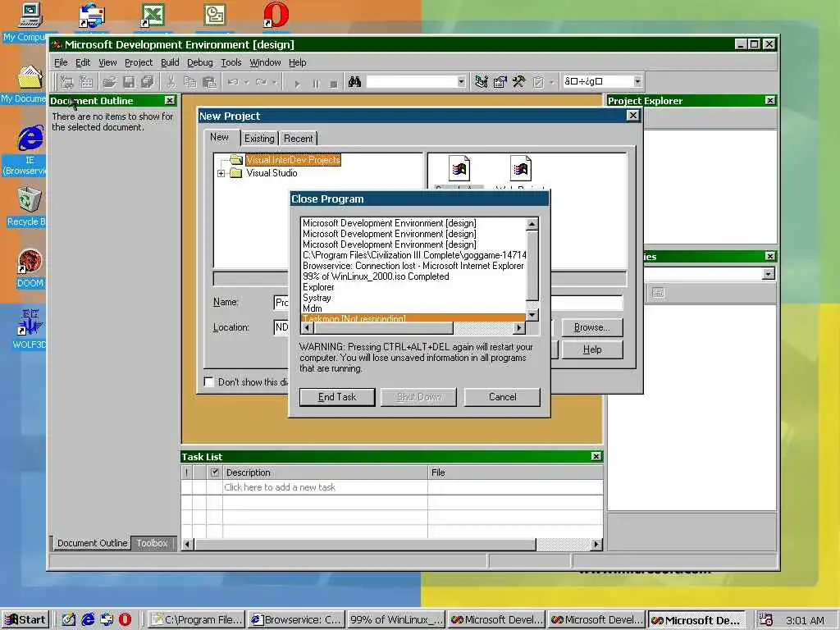This screenshot has width=840, height=630.
Task: Click the Undo arrow toolbar icon
Action: (233, 82)
